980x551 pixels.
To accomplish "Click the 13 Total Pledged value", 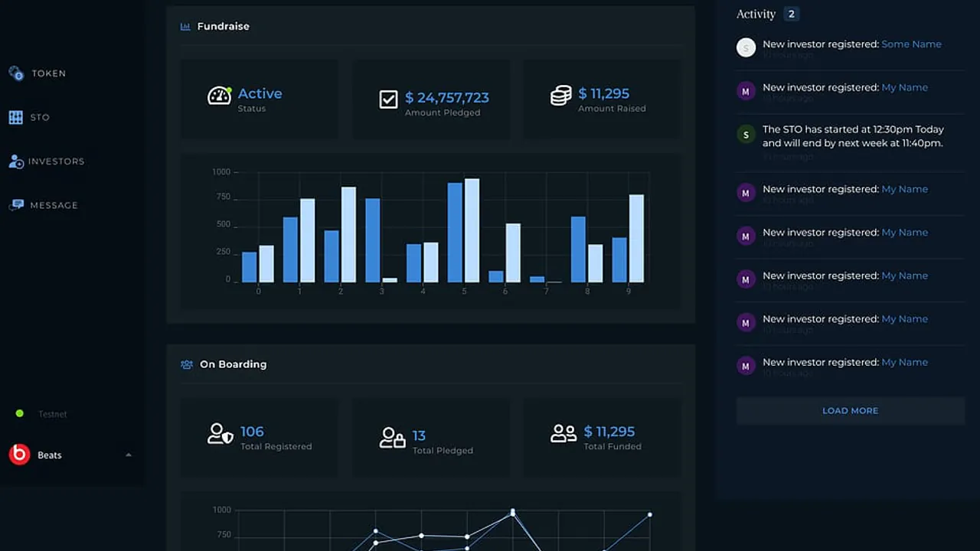I will coord(419,436).
